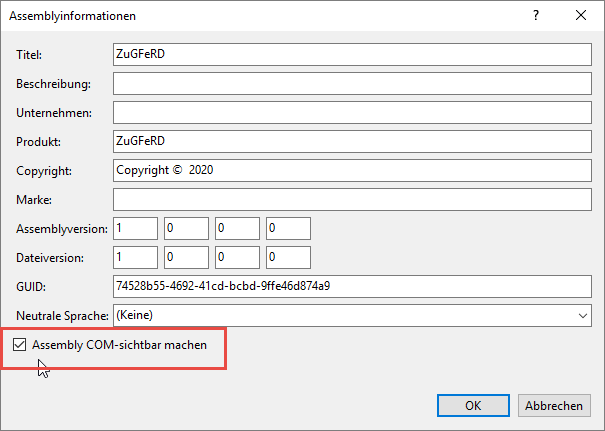The height and width of the screenshot is (431, 605).
Task: Click into the Titel text field
Action: [x=354, y=54]
